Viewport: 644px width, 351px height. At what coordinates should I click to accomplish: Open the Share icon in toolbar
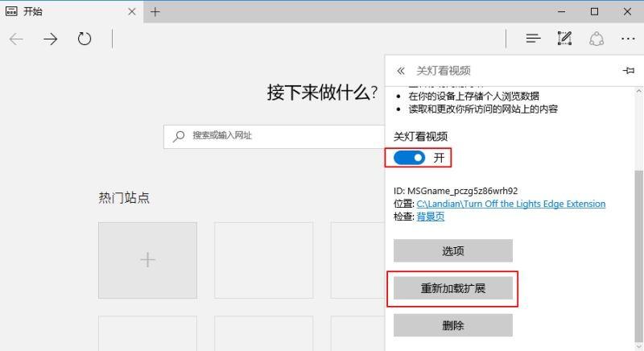[597, 39]
